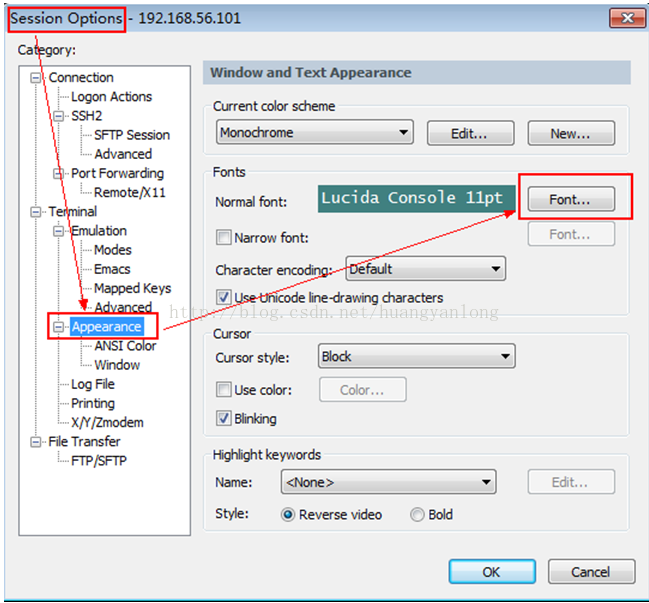Select Emacs category
Image resolution: width=649 pixels, height=603 pixels.
click(x=112, y=269)
